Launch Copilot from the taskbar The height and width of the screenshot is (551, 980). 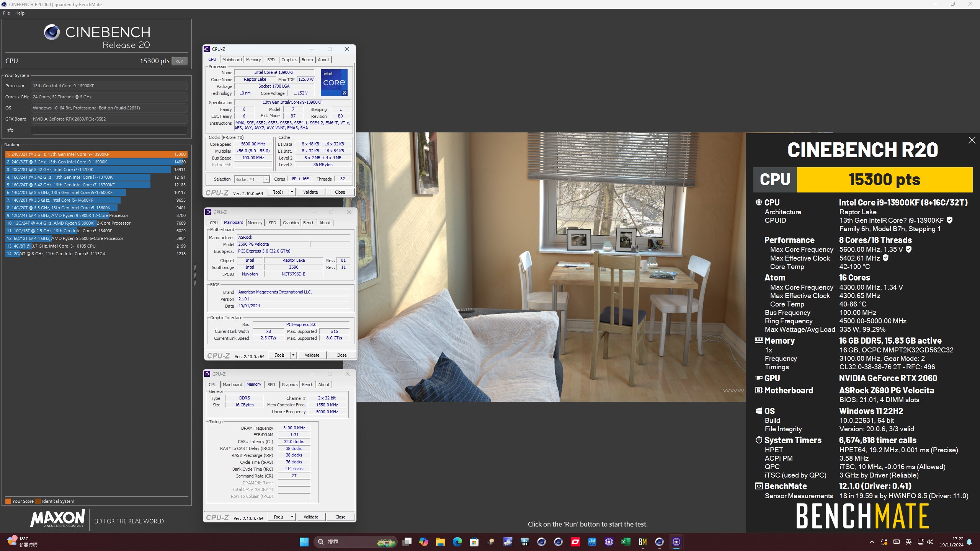point(424,542)
